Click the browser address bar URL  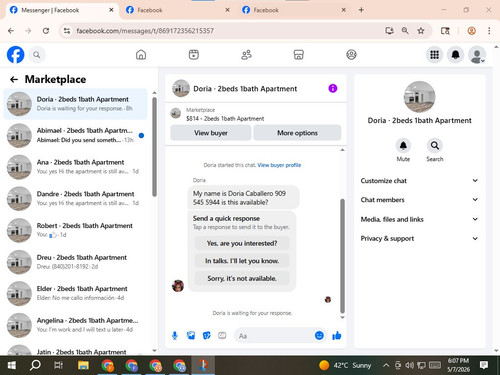click(x=145, y=31)
